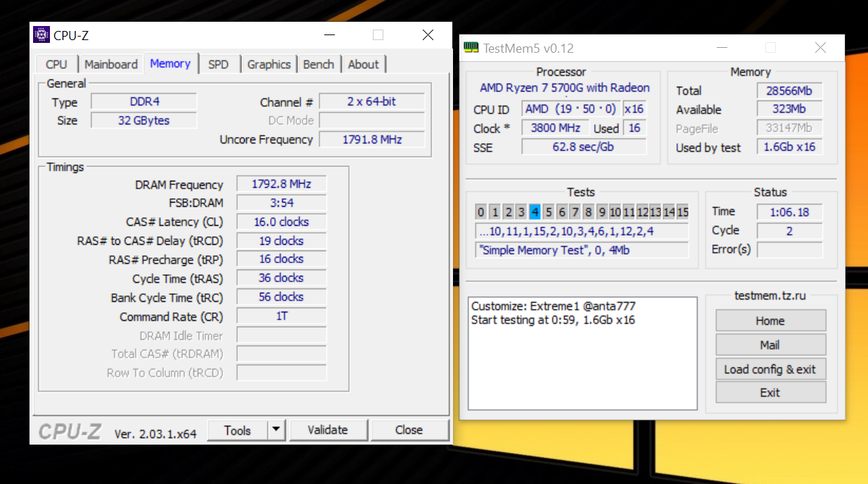Click the empty DC Mode field

pyautogui.click(x=372, y=120)
